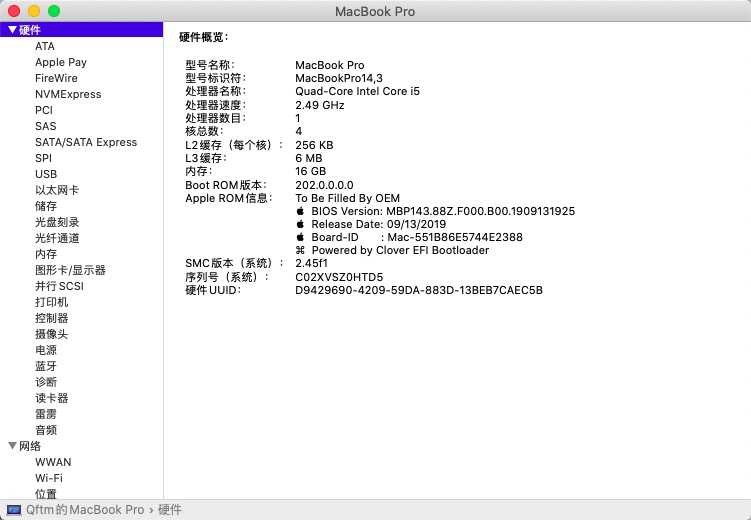751x520 pixels.
Task: Select 打印机 in the sidebar
Action: click(x=52, y=302)
